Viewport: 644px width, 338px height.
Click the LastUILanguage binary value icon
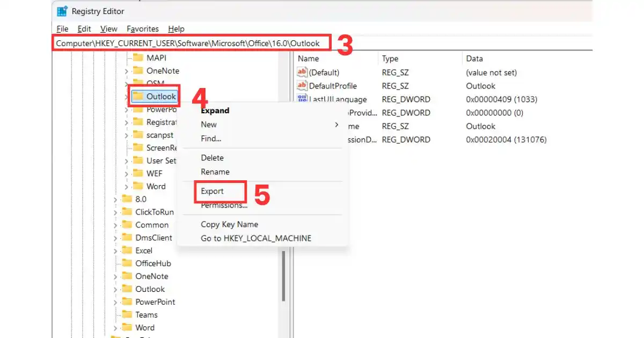[302, 99]
